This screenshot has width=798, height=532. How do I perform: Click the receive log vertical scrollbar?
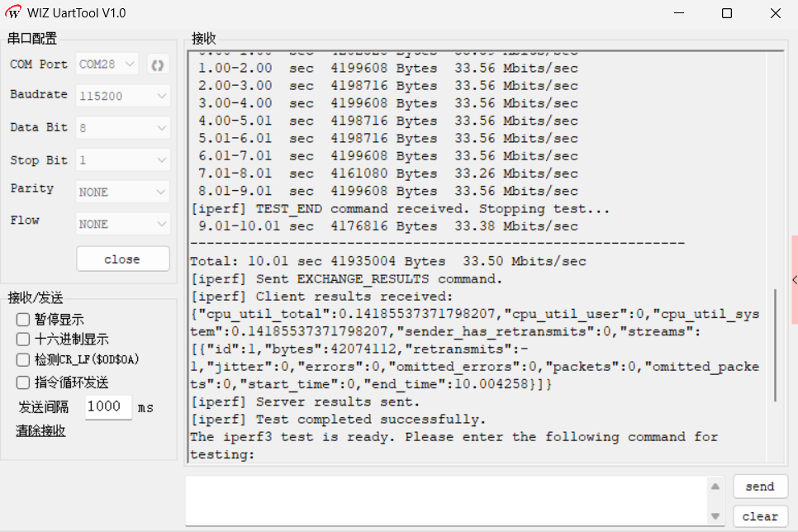775,345
